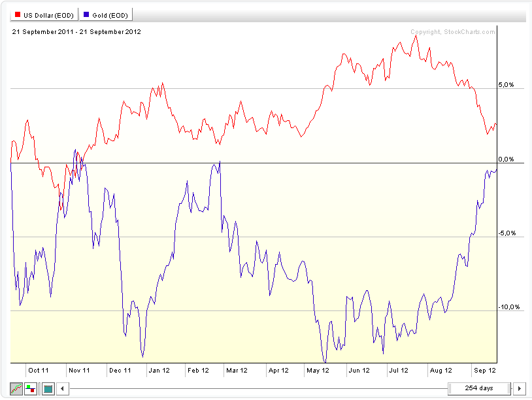Viewport: 532px width, 400px height.
Task: Click the right arrow to shift the date range forward
Action: point(519,388)
